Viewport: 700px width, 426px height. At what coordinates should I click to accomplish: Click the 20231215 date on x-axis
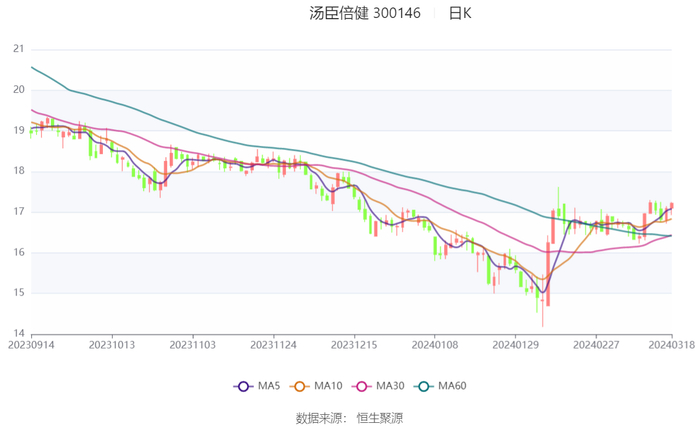tap(354, 344)
